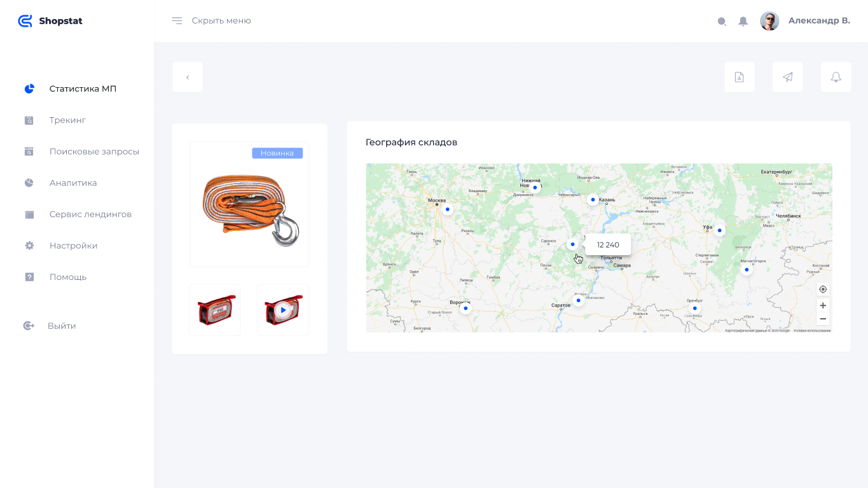Click the search magnifier in the header
This screenshot has width=868, height=488.
pos(722,21)
